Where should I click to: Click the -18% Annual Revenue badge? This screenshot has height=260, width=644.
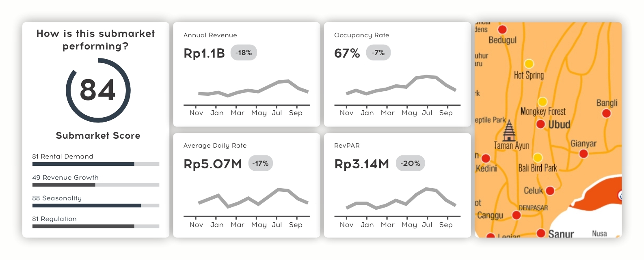point(244,53)
